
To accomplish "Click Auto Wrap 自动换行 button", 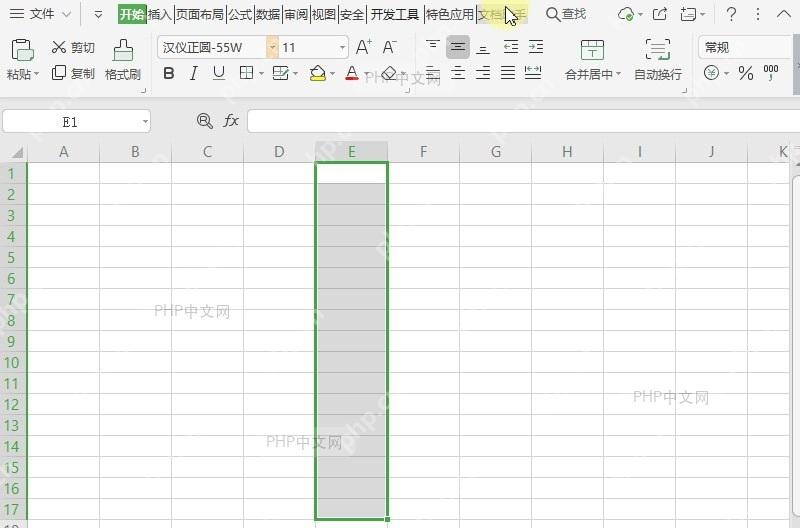I will pyautogui.click(x=658, y=60).
